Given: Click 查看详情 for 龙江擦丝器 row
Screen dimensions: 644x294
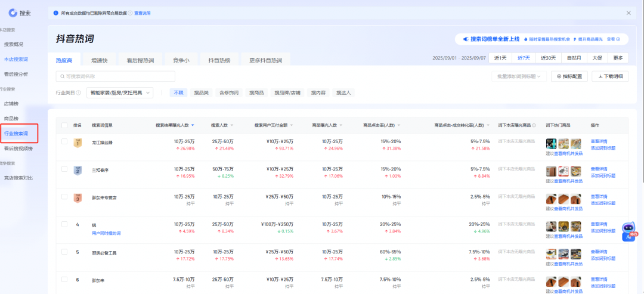Looking at the screenshot, I should [x=599, y=141].
